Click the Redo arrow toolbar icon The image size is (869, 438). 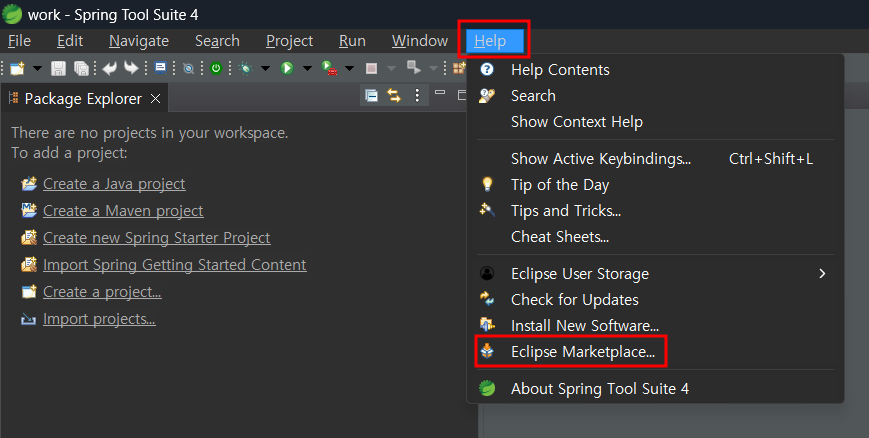[131, 68]
